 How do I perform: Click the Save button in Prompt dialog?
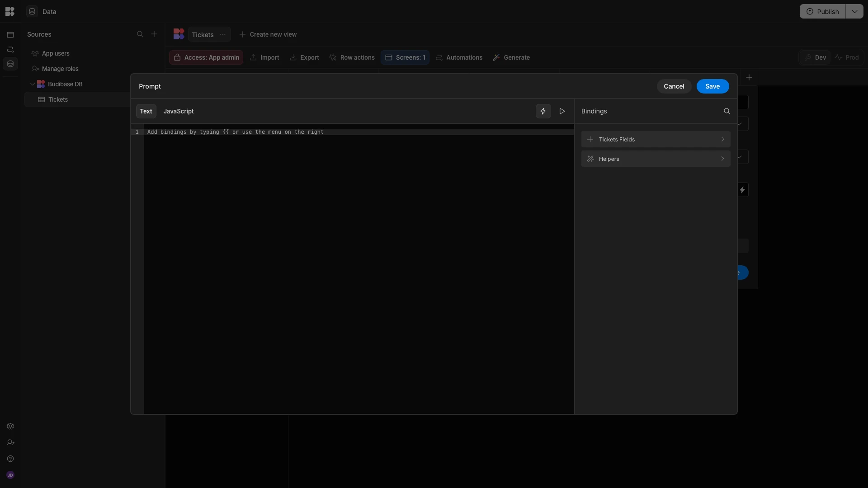click(712, 86)
